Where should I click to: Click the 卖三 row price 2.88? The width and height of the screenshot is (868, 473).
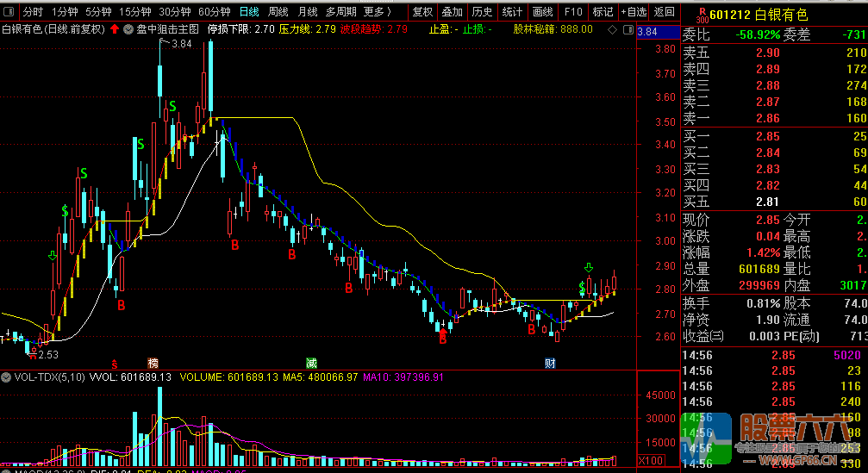click(x=768, y=86)
